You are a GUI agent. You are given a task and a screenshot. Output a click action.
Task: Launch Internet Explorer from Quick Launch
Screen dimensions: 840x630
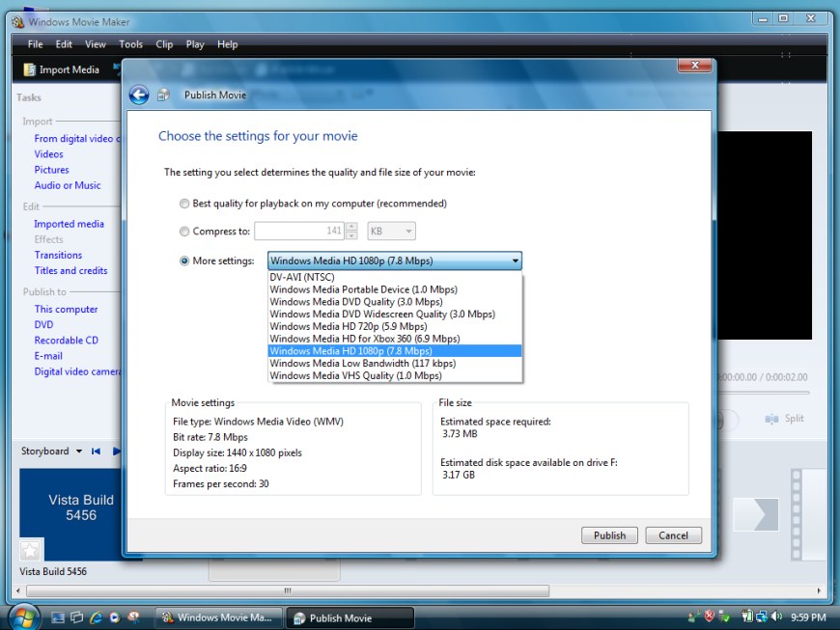pos(96,617)
